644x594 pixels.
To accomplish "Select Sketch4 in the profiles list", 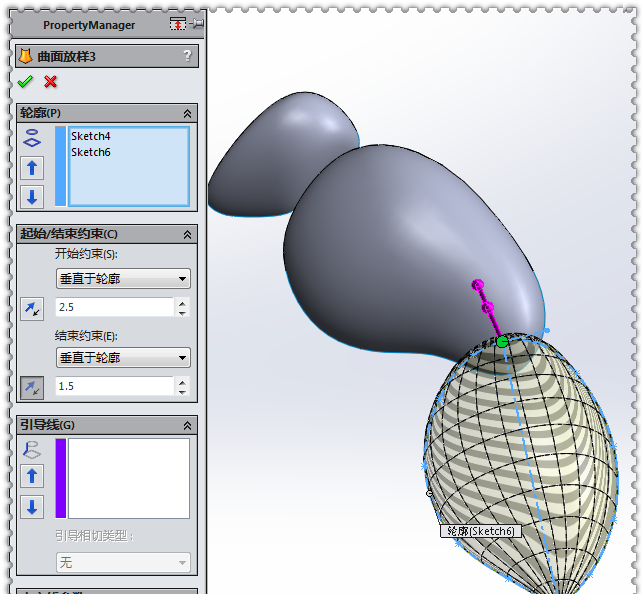I will click(x=91, y=137).
